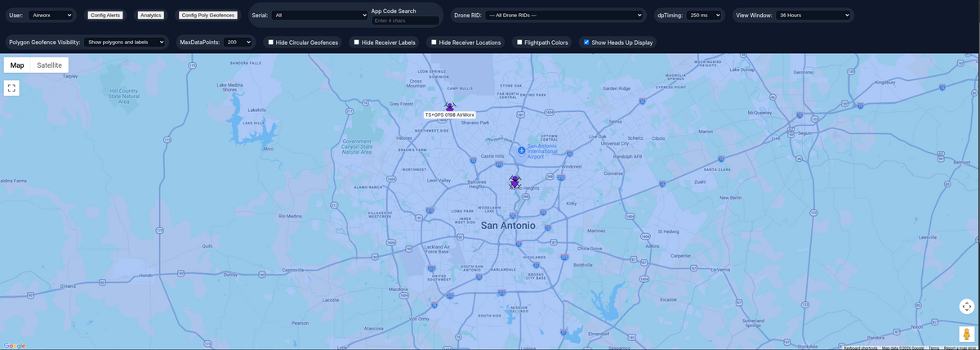This screenshot has height=350, width=980.
Task: Click Report a map error link
Action: tap(961, 348)
